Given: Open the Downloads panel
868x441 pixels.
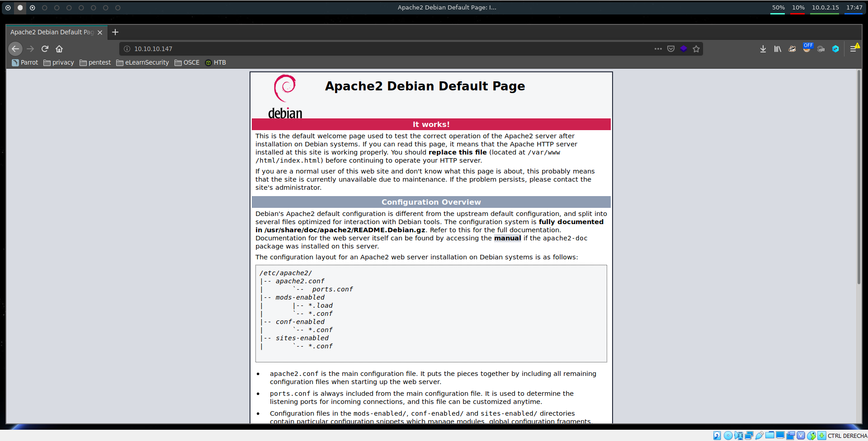Looking at the screenshot, I should [763, 49].
